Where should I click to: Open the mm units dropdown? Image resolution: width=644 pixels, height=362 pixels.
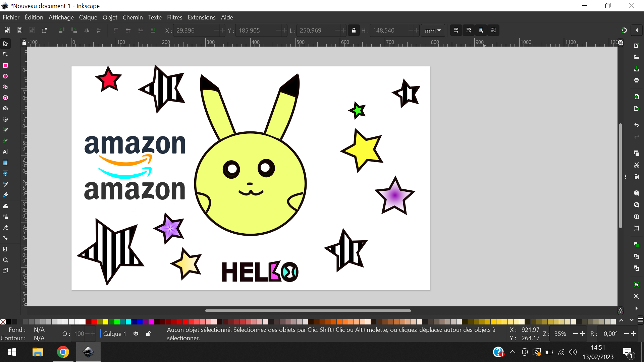pyautogui.click(x=433, y=31)
